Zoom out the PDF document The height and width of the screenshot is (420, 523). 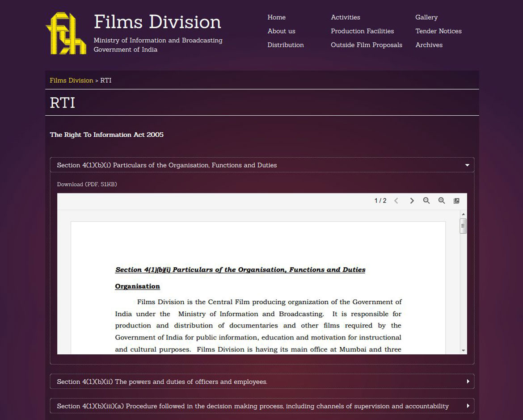[x=426, y=201]
